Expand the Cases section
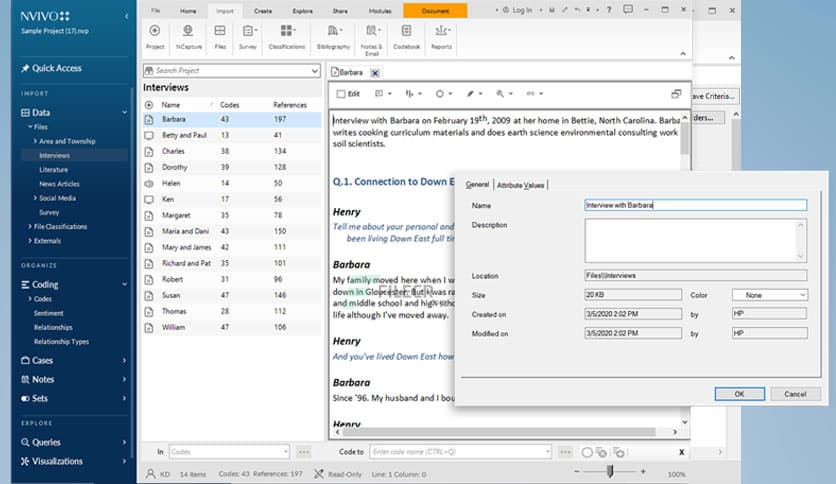 coord(124,360)
